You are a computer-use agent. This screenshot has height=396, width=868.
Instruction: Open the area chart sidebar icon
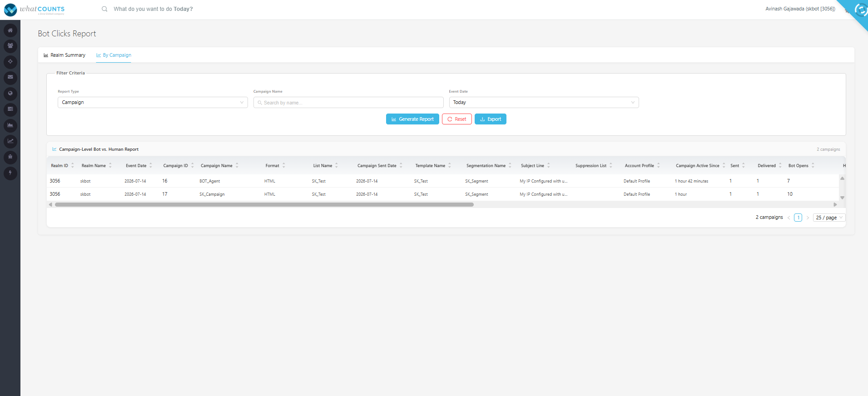click(x=10, y=125)
